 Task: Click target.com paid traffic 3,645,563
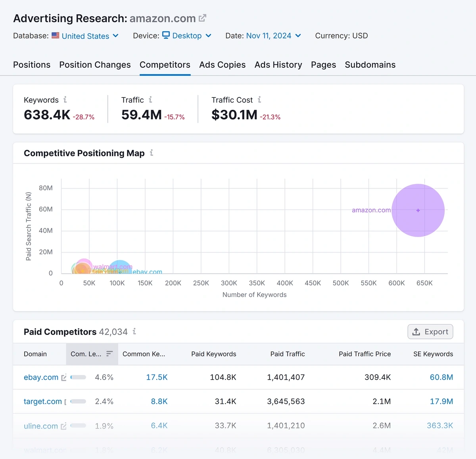[x=286, y=402]
